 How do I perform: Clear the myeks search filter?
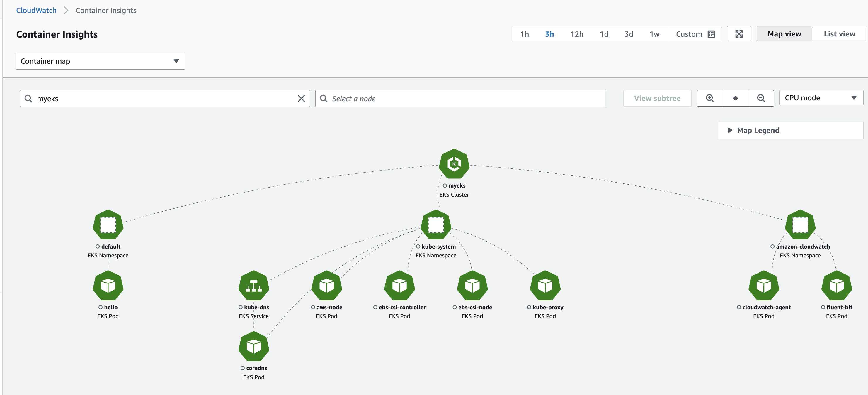[x=301, y=99]
